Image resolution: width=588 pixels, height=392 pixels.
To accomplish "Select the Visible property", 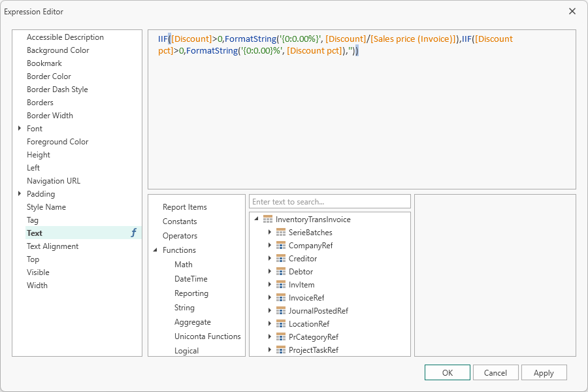I will coord(38,272).
